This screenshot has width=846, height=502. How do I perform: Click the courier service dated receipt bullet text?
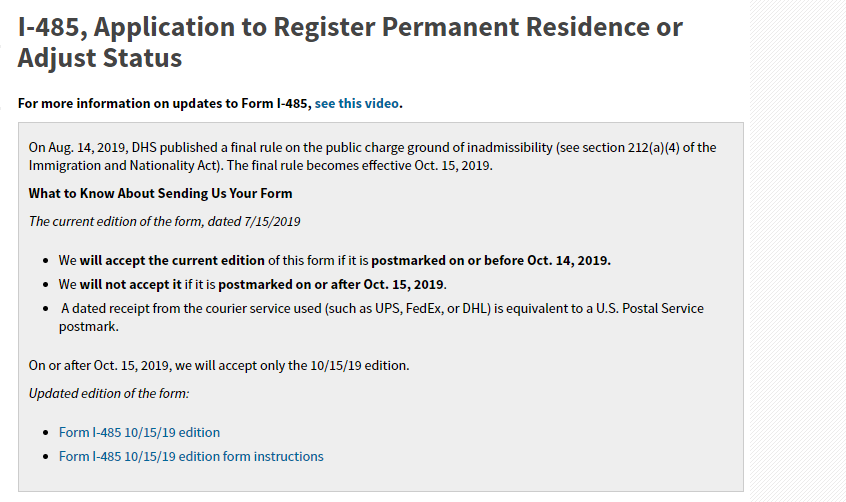coord(381,317)
